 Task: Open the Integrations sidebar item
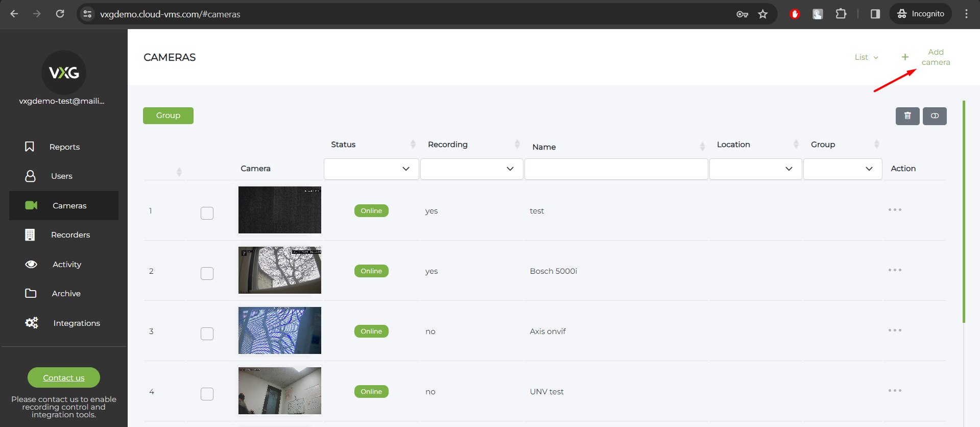[x=76, y=323]
